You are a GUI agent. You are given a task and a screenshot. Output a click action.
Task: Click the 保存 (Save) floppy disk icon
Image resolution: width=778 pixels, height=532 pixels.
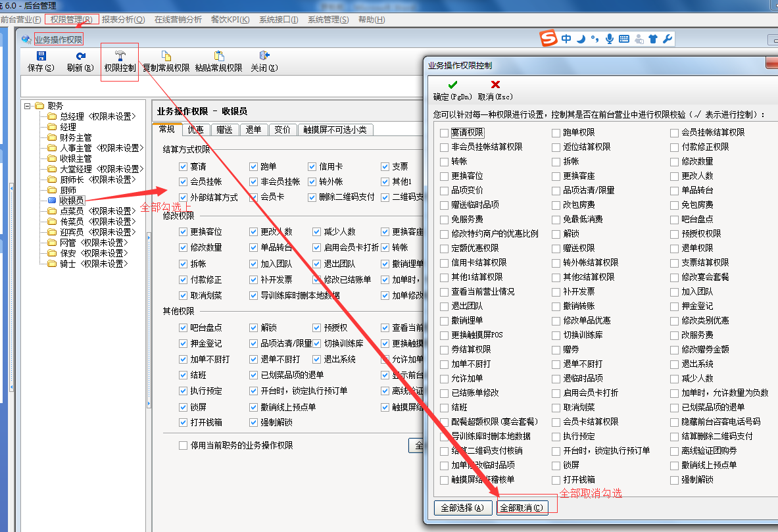click(41, 57)
